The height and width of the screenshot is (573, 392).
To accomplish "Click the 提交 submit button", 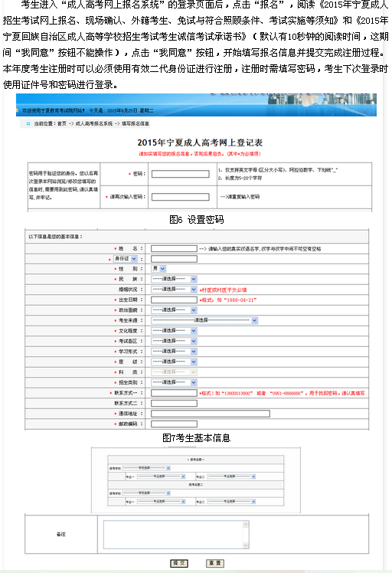I will pos(179,563).
